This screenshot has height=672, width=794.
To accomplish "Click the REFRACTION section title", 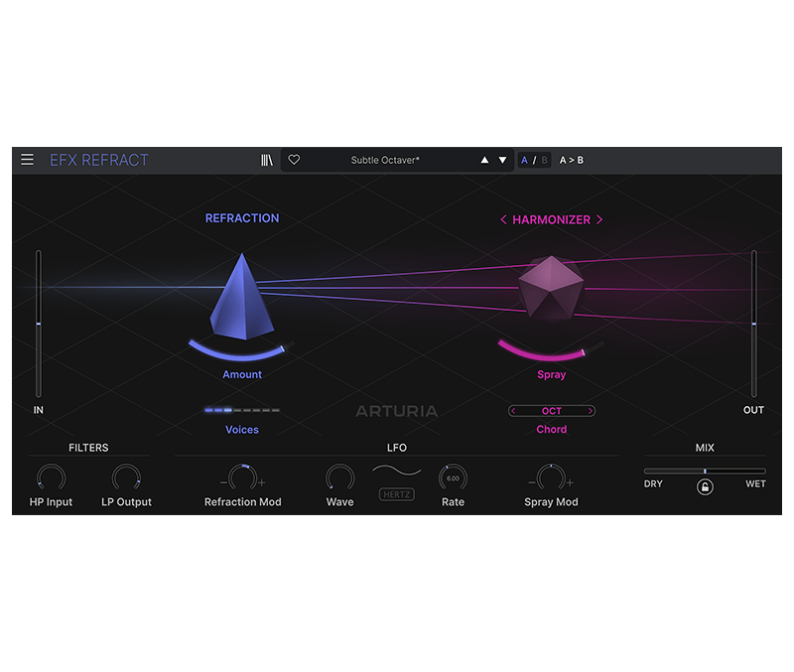I will click(x=242, y=218).
